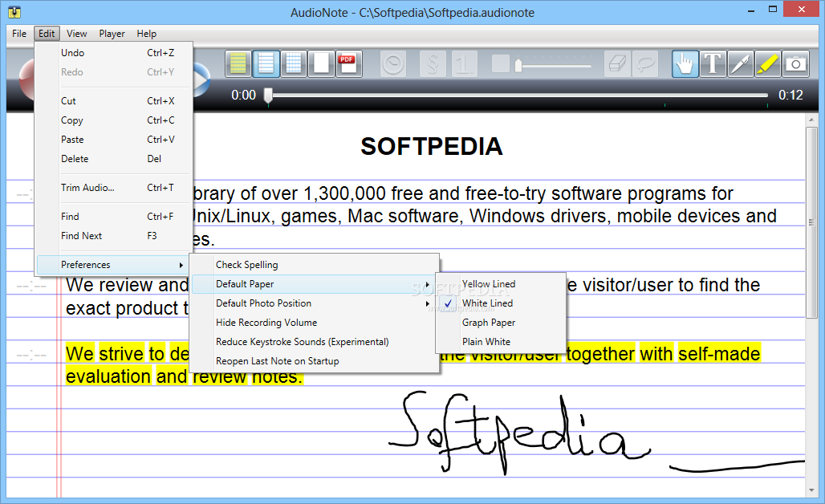This screenshot has height=504, width=825.
Task: Click the 0:12 duration label
Action: pyautogui.click(x=790, y=96)
